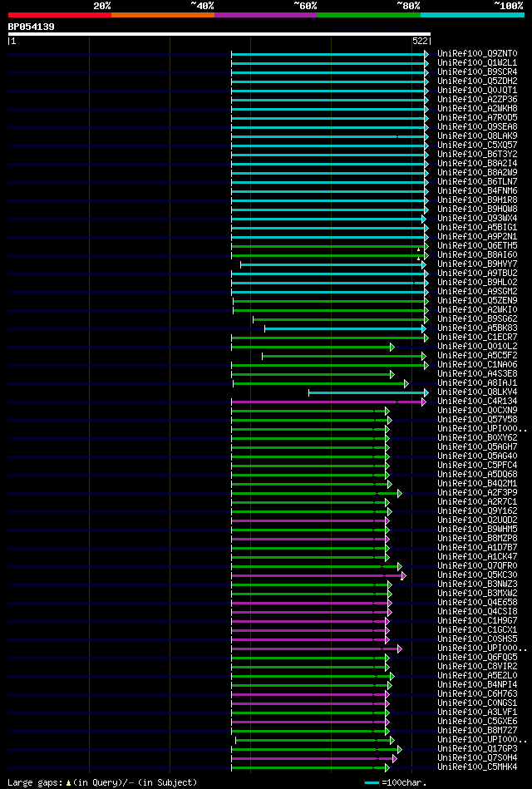The width and height of the screenshot is (532, 789).
Task: Select the UniRef100_A2WKI0 label
Action: (477, 309)
